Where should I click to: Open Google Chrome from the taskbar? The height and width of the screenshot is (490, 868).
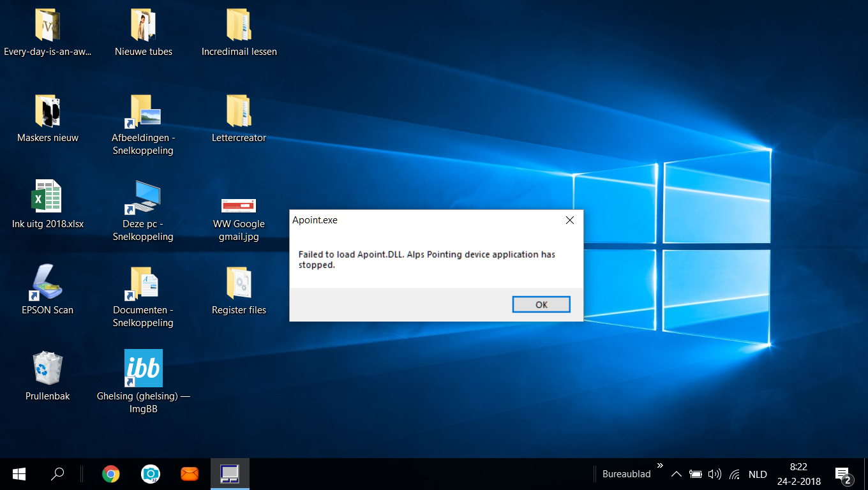click(x=111, y=474)
